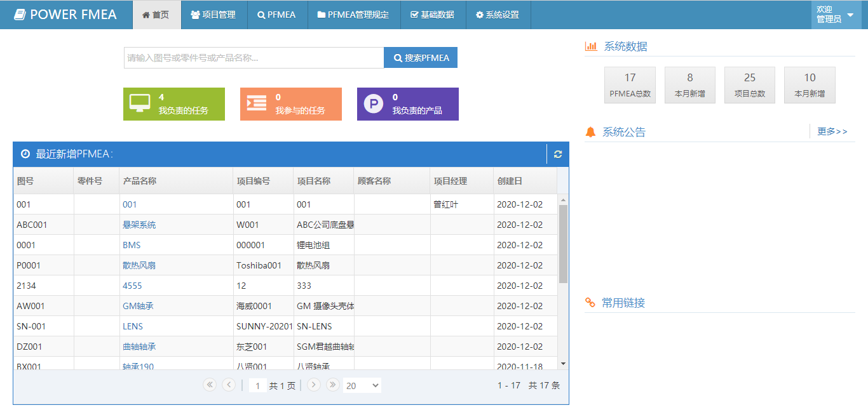Open 更多>> announcements link
868x417 pixels.
[x=832, y=131]
